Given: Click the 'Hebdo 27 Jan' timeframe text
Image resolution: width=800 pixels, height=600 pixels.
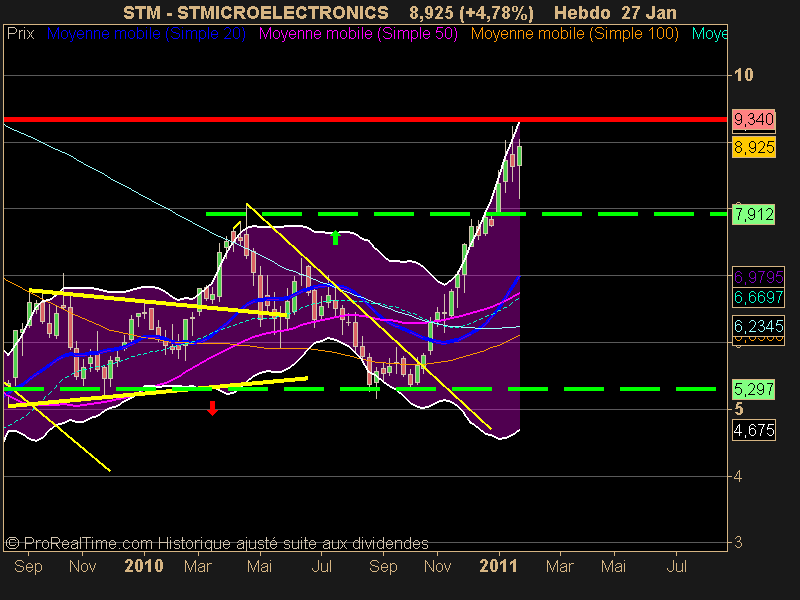Looking at the screenshot, I should point(615,13).
